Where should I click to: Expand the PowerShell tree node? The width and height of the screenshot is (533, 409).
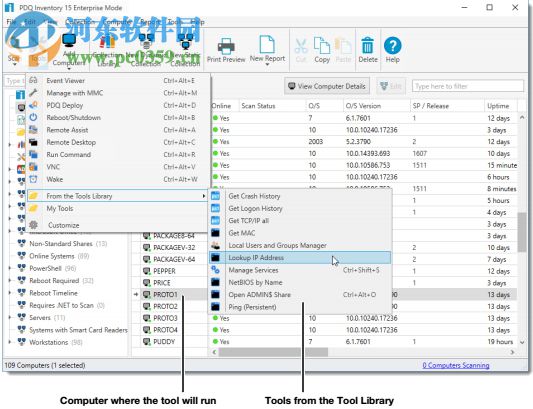pyautogui.click(x=10, y=268)
